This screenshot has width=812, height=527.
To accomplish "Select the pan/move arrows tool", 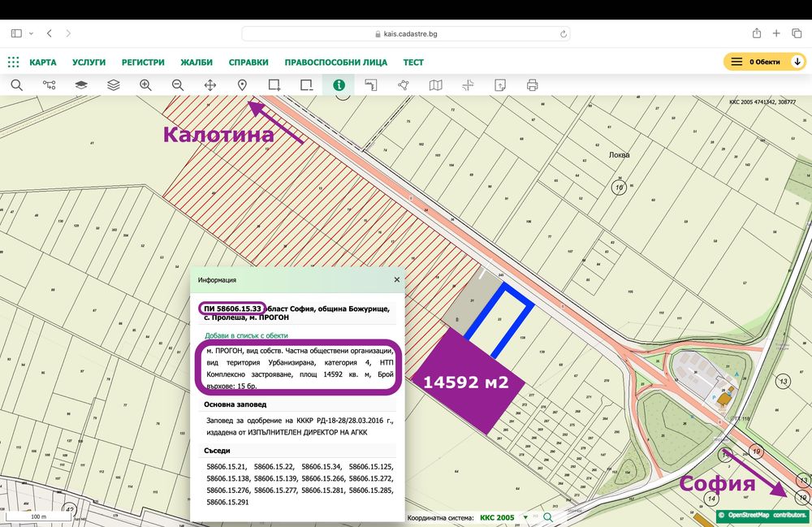I will pos(209,84).
